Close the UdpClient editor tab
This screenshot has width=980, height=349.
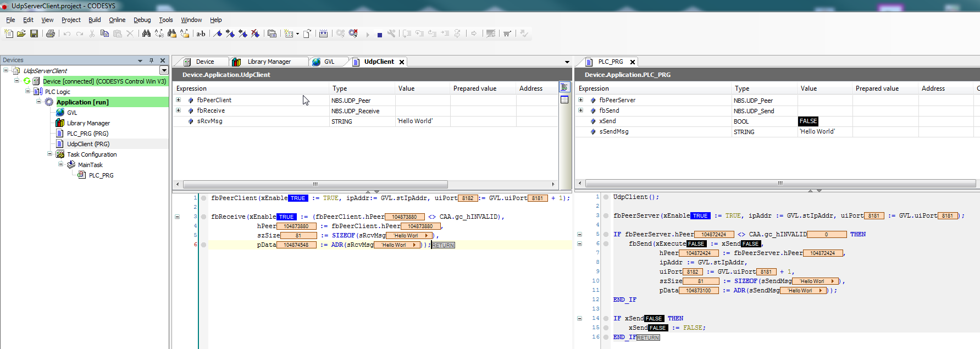[402, 62]
